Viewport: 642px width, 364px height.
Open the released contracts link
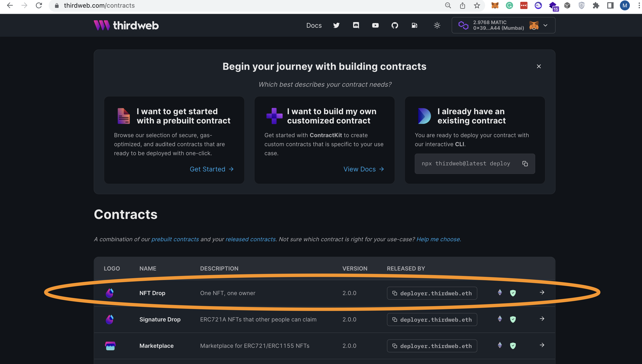[250, 239]
